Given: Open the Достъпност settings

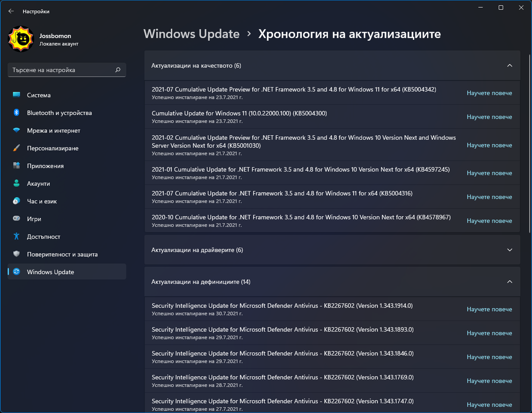Looking at the screenshot, I should (67, 236).
